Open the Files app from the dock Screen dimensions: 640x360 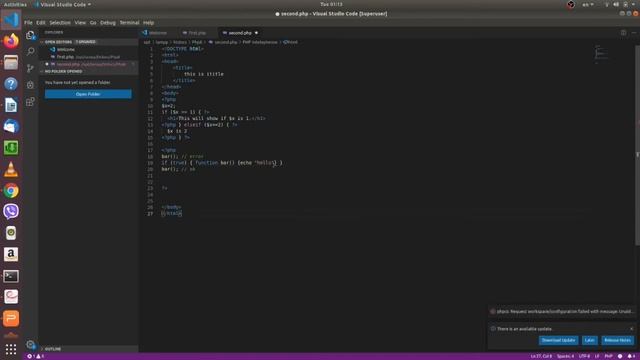[11, 62]
